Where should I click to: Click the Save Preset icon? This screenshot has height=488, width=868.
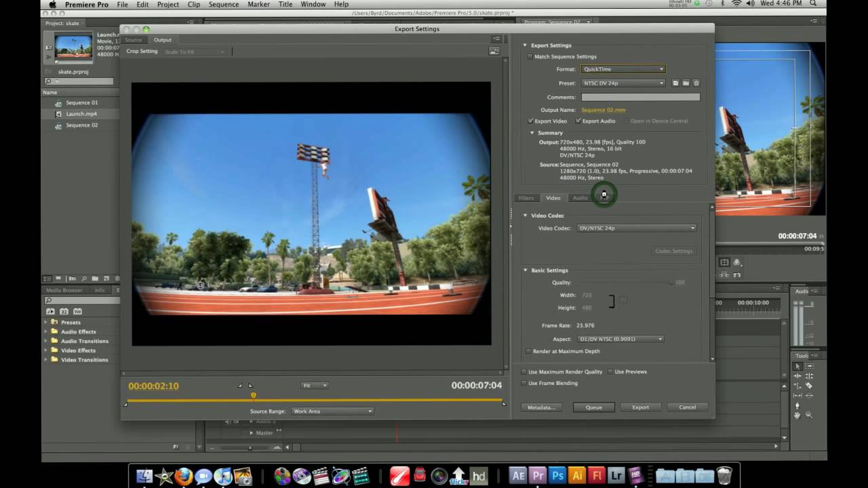pyautogui.click(x=675, y=83)
